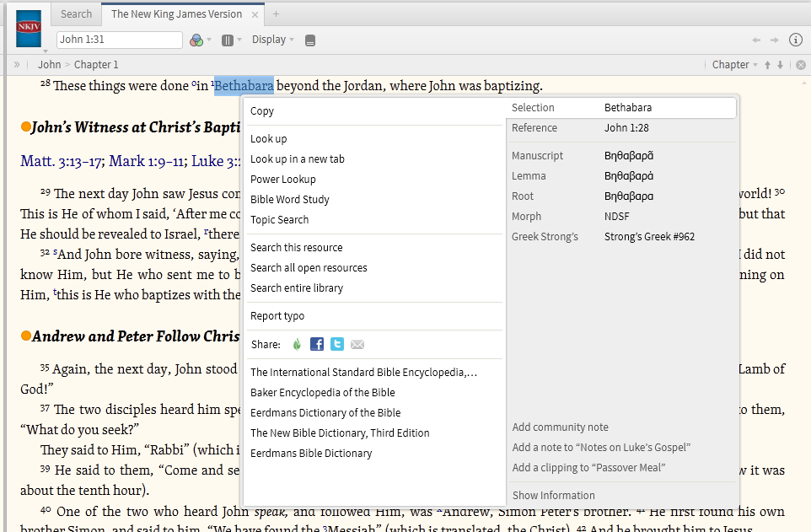Screen dimensions: 811x532
Task: Select the Selection Bethabara row
Action: tap(621, 108)
